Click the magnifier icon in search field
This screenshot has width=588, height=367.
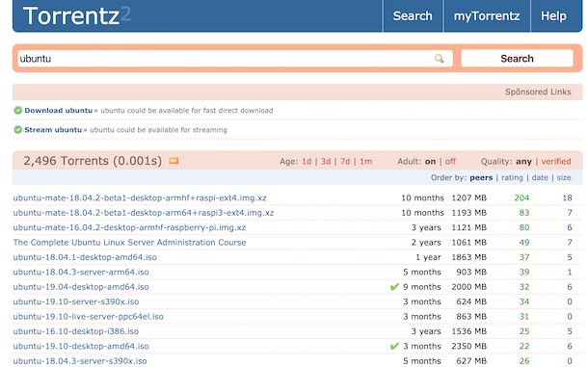[439, 59]
